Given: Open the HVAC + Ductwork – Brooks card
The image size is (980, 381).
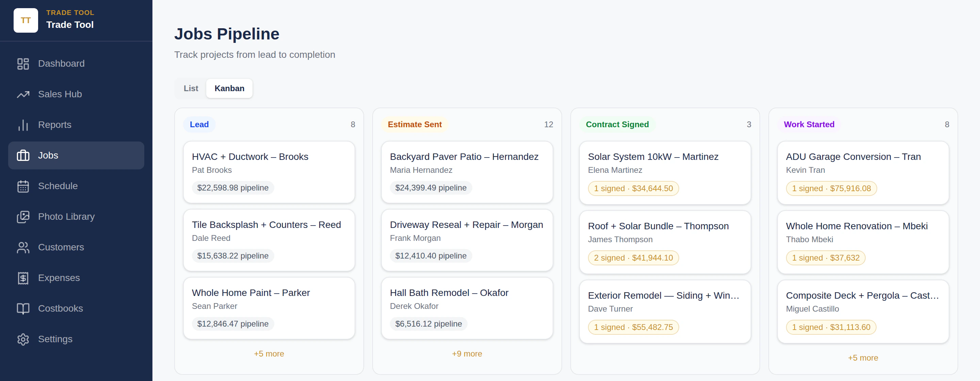Looking at the screenshot, I should pos(269,172).
